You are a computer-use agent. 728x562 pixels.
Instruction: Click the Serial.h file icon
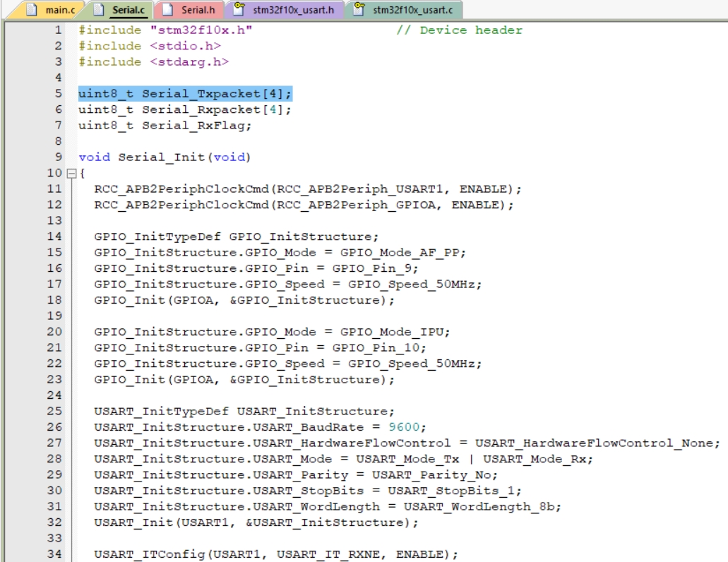pyautogui.click(x=167, y=10)
